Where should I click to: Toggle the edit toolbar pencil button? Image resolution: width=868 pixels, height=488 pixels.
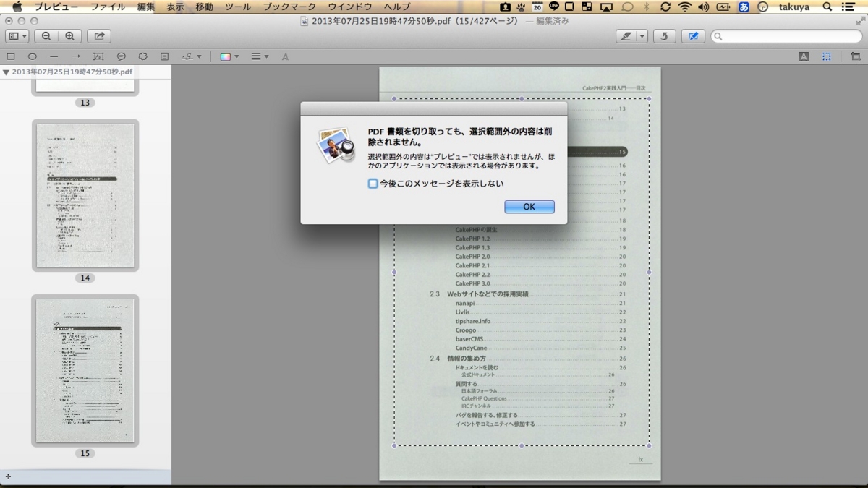coord(693,36)
